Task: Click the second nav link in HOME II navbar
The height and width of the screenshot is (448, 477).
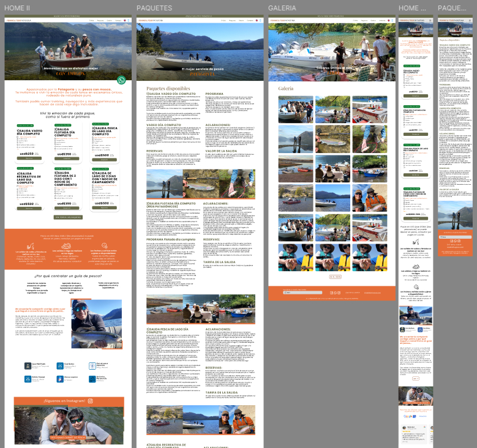Action: point(100,20)
